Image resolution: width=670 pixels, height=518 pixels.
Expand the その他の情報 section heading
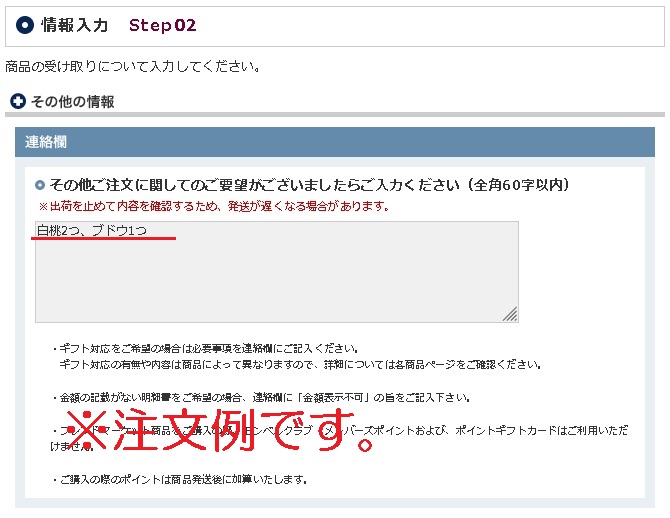72,101
